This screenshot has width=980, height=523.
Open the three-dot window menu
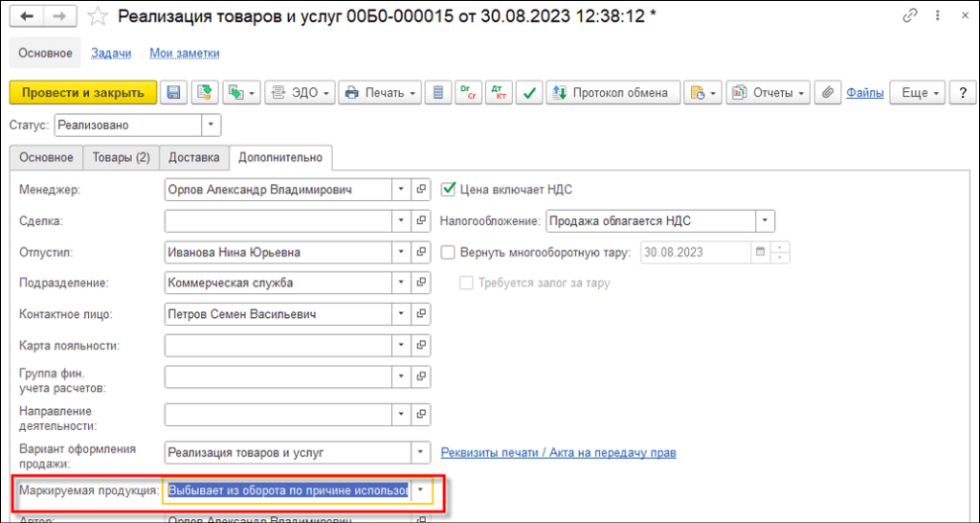tap(938, 16)
